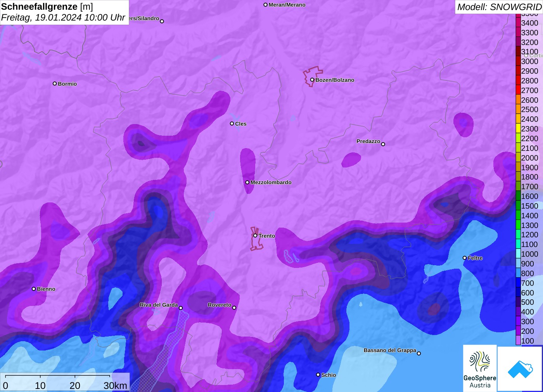Choose the yellow 2300 legend swatch
The image size is (543, 392).
[x=518, y=129]
